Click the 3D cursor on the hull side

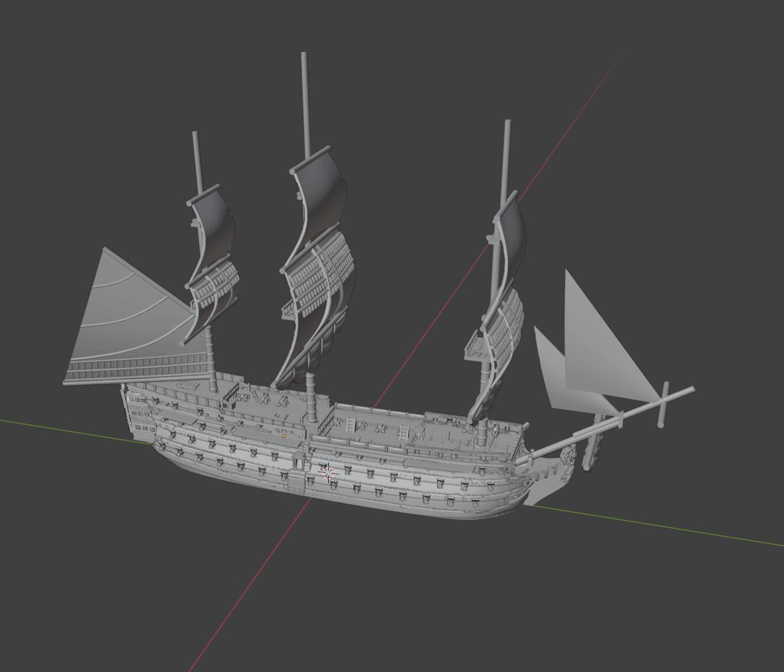point(328,473)
